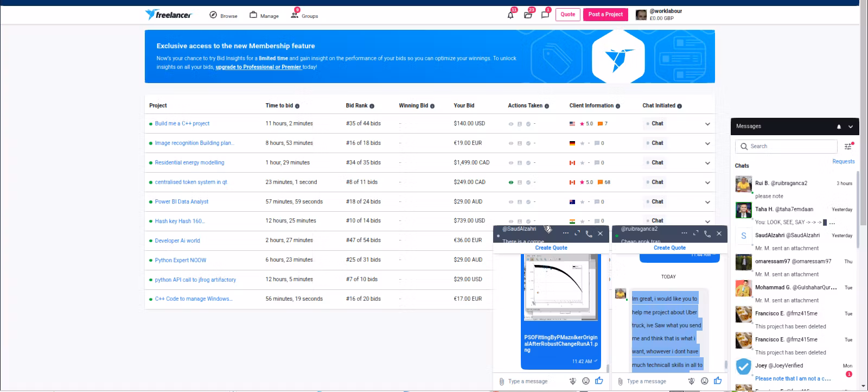Record voice message in the @SaudAlzahri chat
Screen dimensions: 868x392
coord(572,381)
